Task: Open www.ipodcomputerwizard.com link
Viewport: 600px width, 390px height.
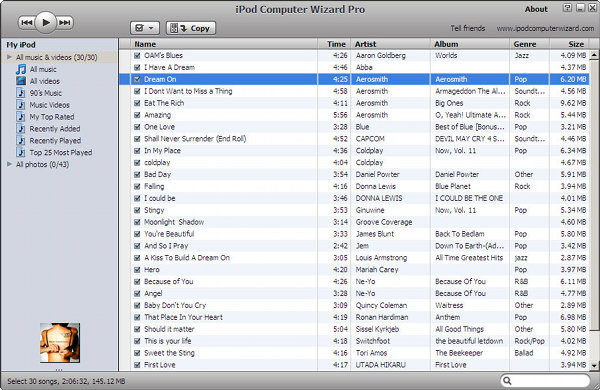Action: click(x=545, y=28)
